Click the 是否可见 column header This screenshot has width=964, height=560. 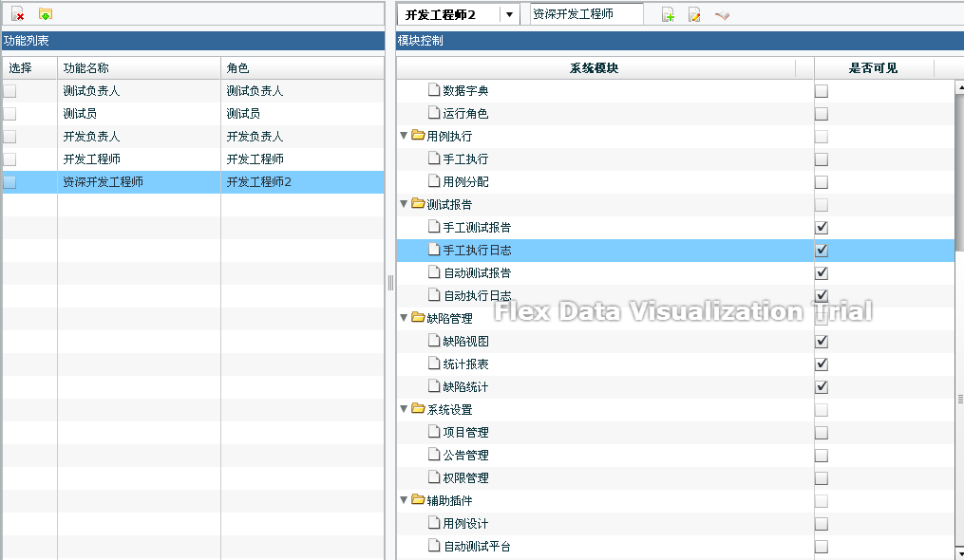(873, 68)
